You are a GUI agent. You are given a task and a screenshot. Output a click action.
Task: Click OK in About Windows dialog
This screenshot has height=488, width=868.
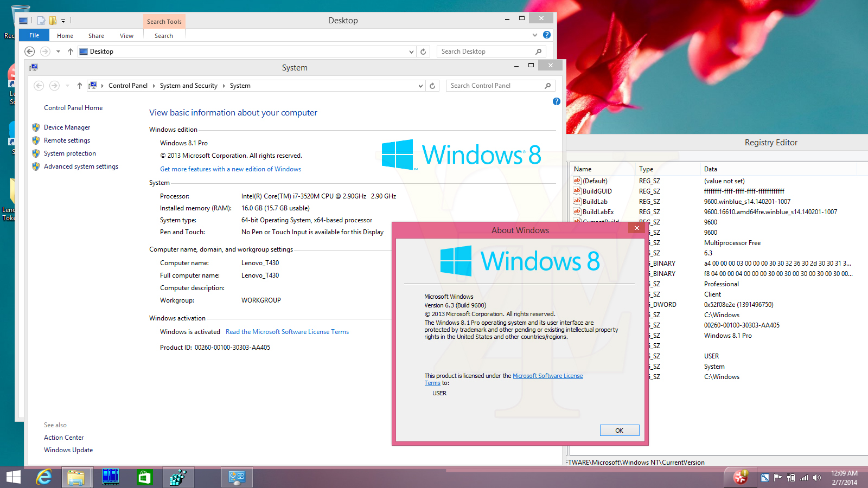point(620,431)
